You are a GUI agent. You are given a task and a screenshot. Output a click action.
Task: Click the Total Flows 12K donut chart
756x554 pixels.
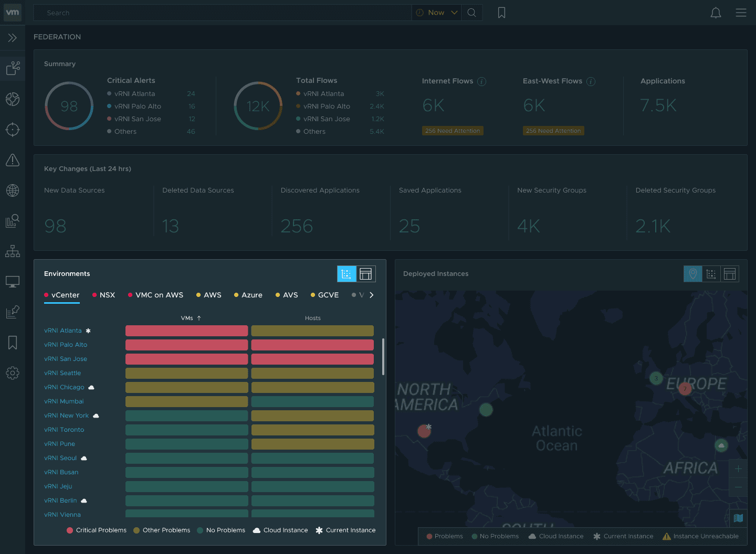click(x=258, y=106)
